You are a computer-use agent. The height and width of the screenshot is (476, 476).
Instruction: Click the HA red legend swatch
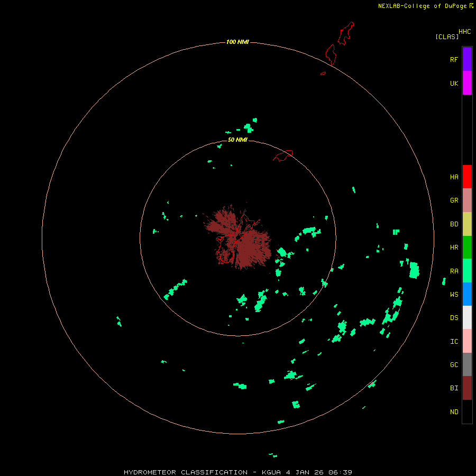[467, 177]
